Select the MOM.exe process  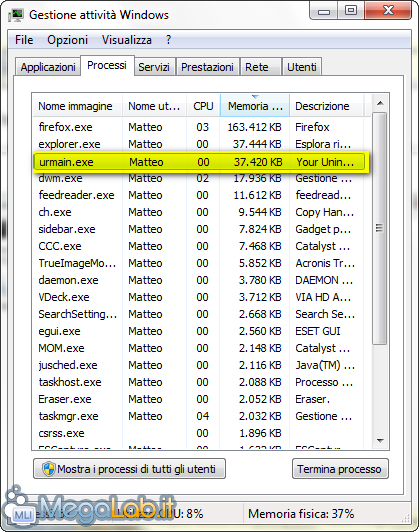198,348
